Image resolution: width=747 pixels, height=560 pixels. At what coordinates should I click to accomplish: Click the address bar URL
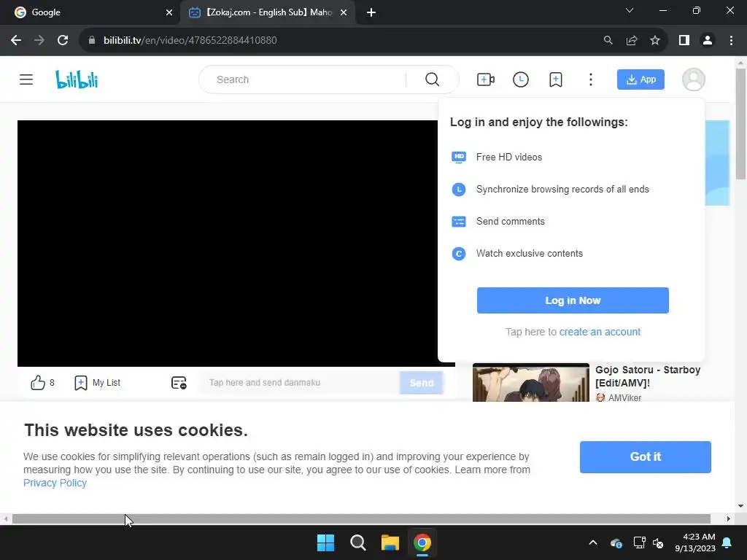[190, 41]
